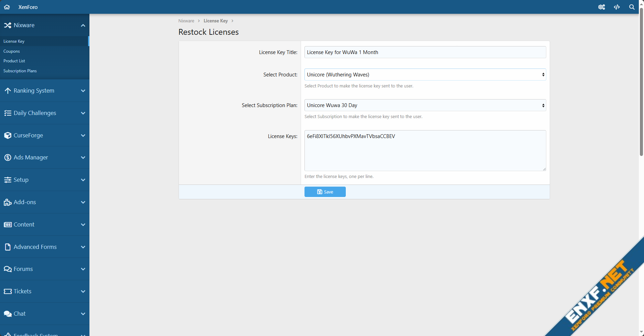Select the Daily Challenges menu label
Screen dimensions: 644x336
tap(35, 113)
